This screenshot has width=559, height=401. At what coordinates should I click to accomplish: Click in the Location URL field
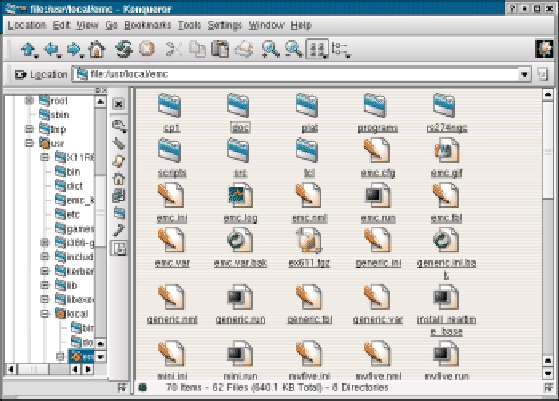coord(296,74)
